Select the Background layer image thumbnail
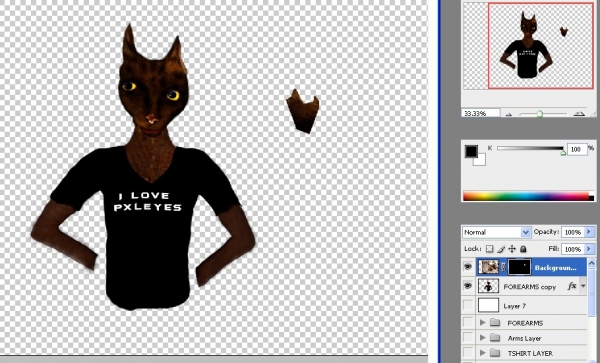The image size is (600, 363). (x=489, y=267)
